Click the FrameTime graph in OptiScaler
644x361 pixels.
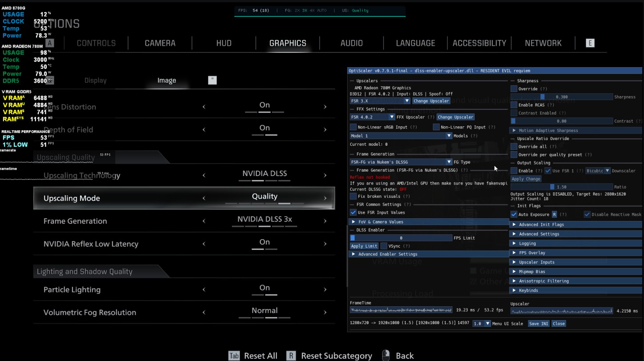click(401, 310)
